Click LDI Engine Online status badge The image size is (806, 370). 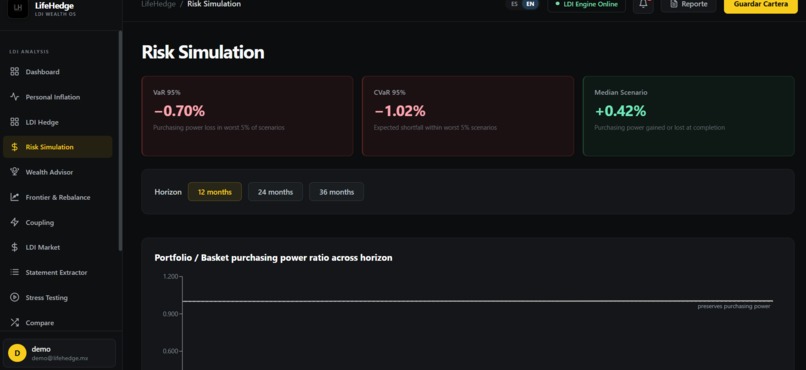coord(587,5)
